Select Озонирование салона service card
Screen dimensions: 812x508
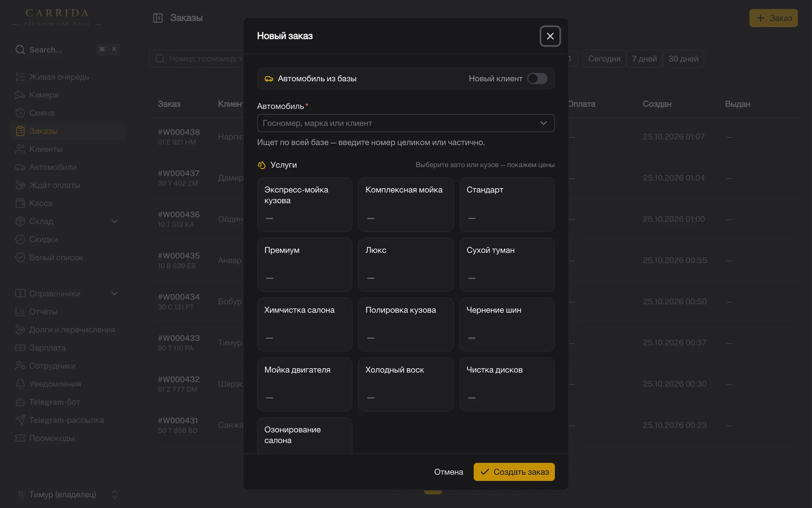(304, 435)
